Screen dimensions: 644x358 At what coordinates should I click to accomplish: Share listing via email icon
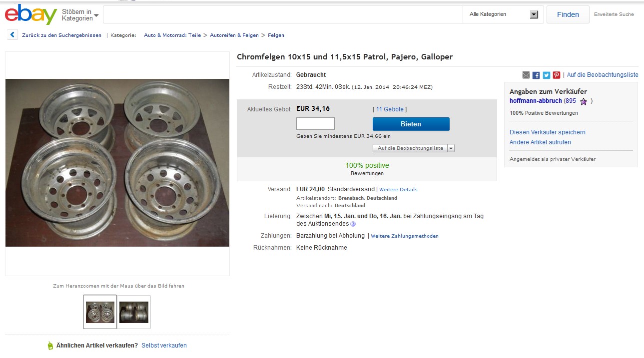click(526, 75)
